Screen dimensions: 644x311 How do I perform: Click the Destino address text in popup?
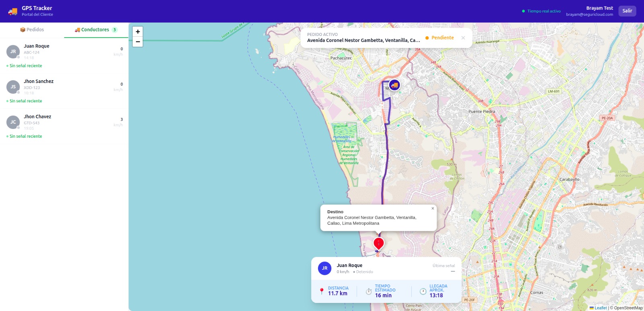coord(372,220)
